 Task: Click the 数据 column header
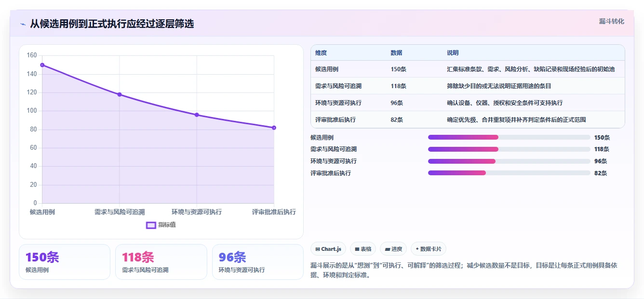pos(396,53)
